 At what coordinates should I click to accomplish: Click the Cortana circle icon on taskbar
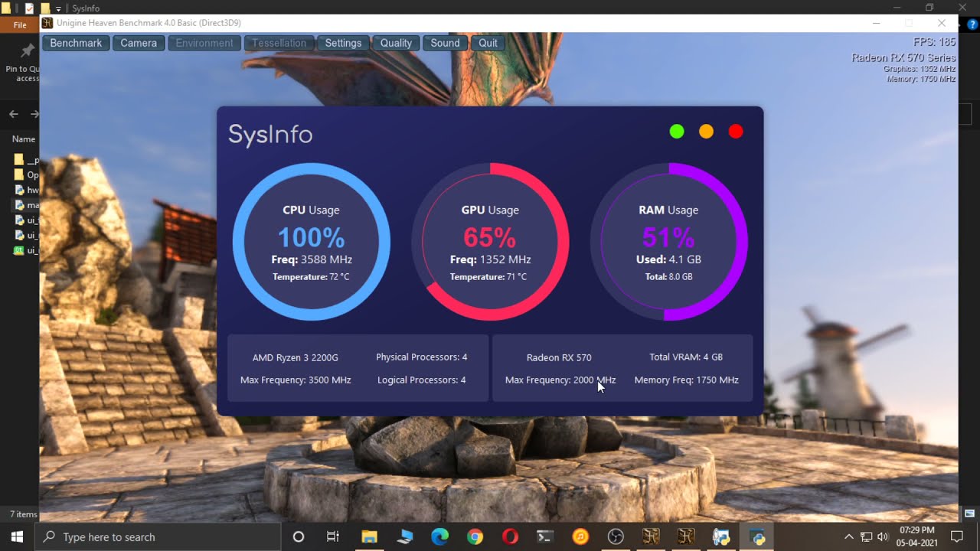coord(299,536)
